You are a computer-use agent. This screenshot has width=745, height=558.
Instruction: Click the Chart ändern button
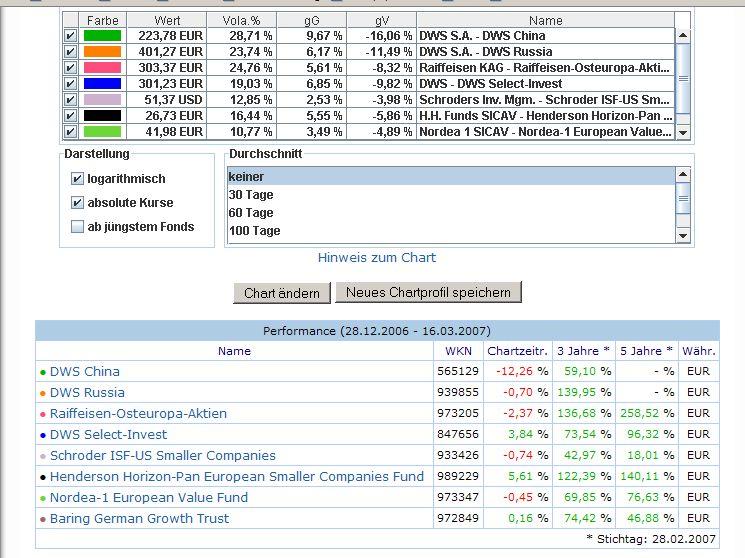[x=282, y=293]
